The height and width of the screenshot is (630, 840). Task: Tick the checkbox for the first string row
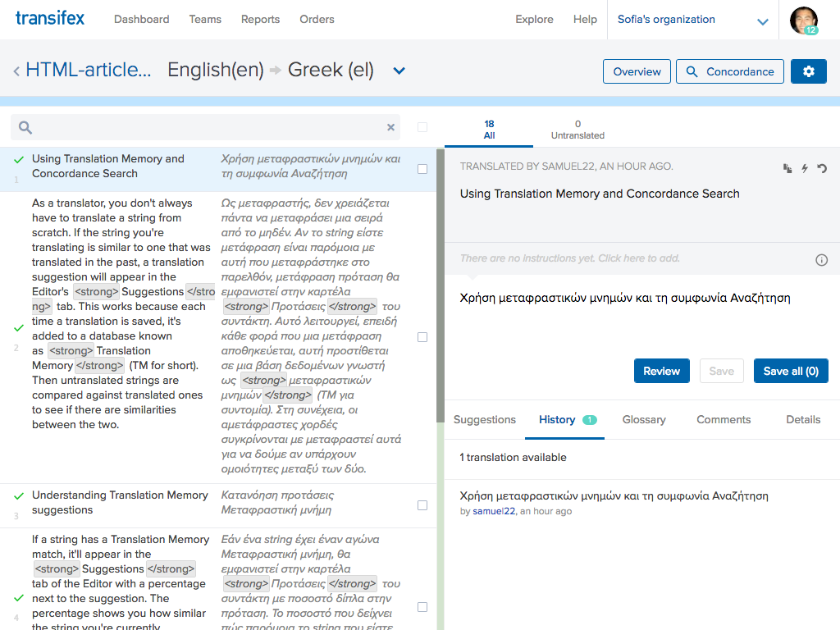coord(422,169)
